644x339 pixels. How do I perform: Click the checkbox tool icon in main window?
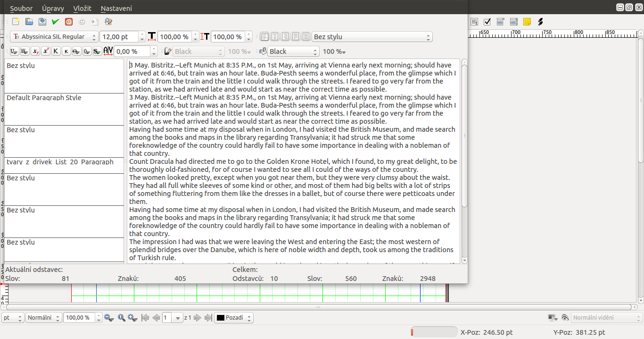click(x=487, y=21)
